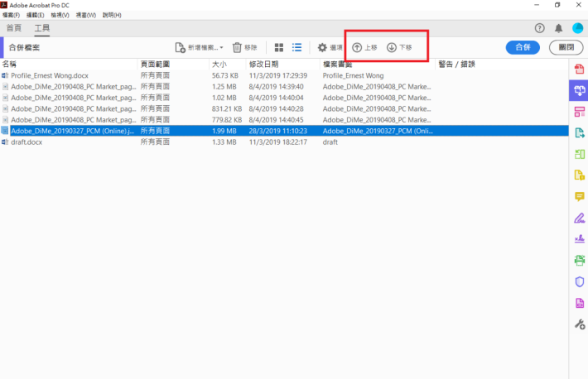Screen dimensions: 588x379
Task: Select the 1.02 MB Adobe_DiMe file row
Action: [x=284, y=98]
